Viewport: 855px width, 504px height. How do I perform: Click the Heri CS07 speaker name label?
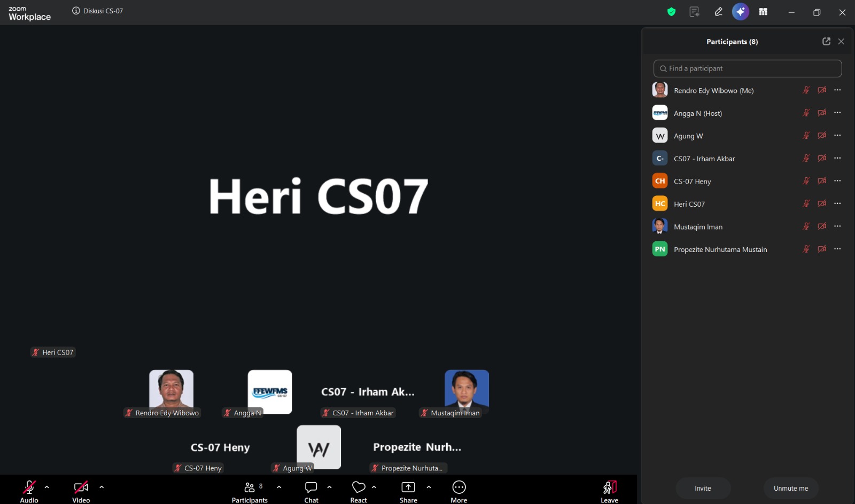coord(53,352)
